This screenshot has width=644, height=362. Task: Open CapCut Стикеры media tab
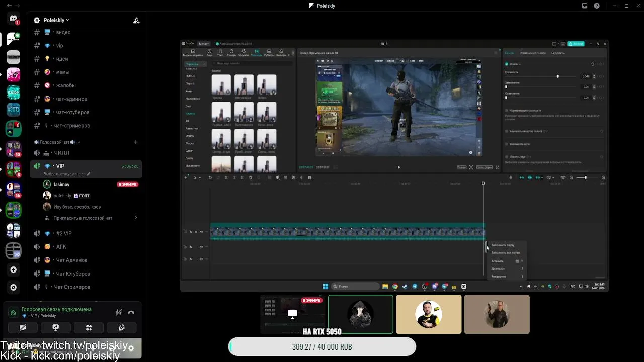click(231, 53)
